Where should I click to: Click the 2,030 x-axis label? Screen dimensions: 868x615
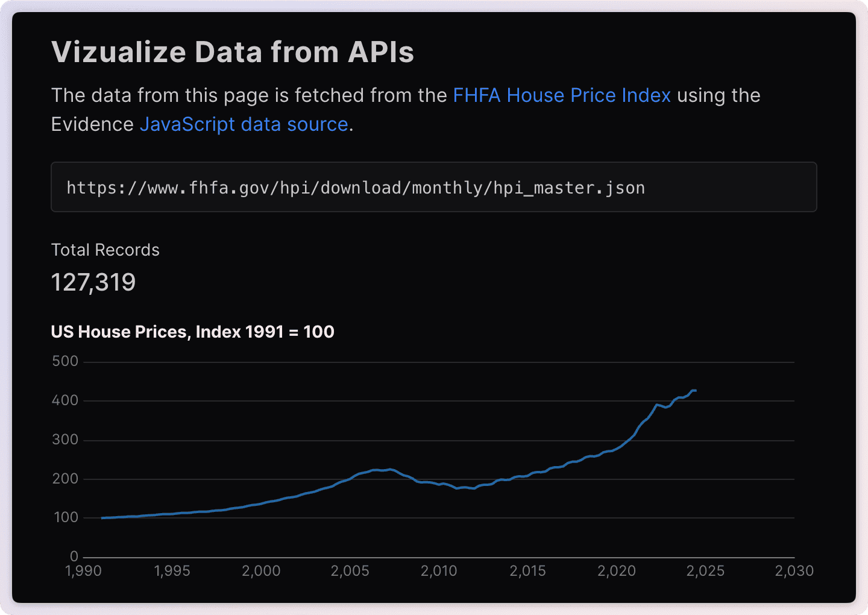point(794,571)
